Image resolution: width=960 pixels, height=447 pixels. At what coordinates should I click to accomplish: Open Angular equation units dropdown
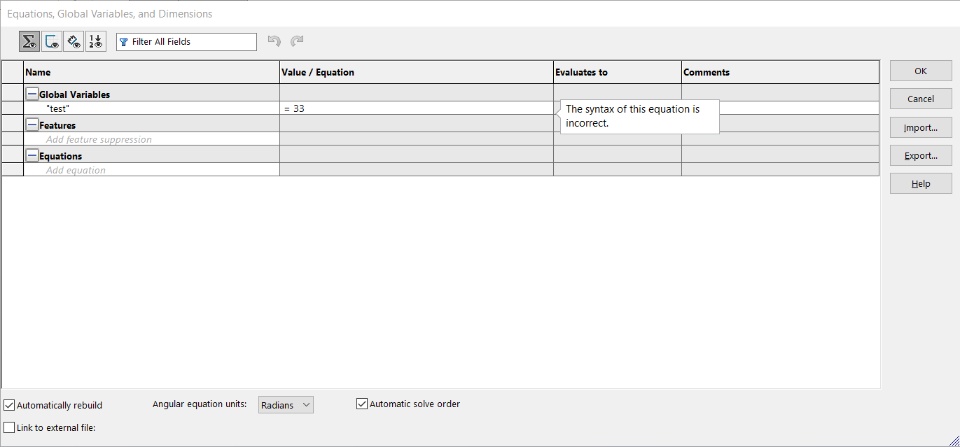pyautogui.click(x=286, y=405)
